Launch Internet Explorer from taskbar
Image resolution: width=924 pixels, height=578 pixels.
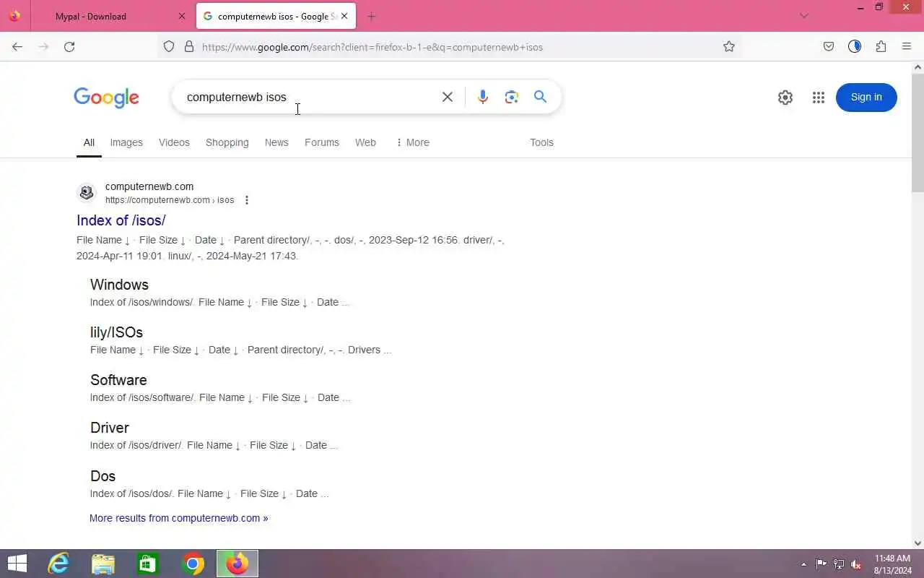pos(58,564)
